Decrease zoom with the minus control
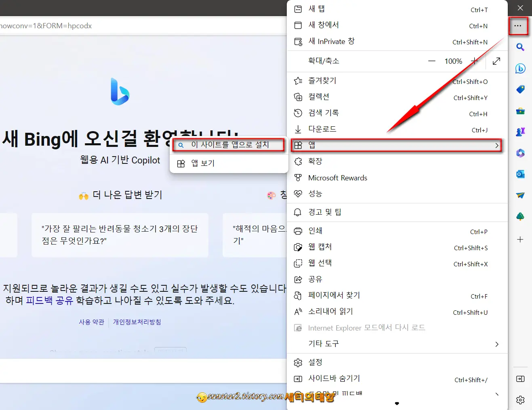The image size is (532, 410). pyautogui.click(x=431, y=61)
